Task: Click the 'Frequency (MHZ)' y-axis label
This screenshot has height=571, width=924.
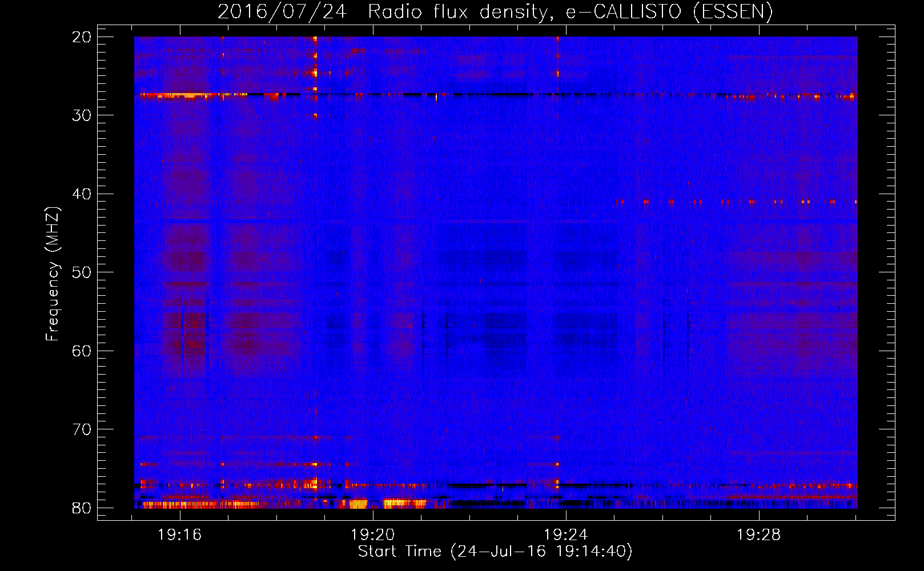Action: [x=53, y=274]
